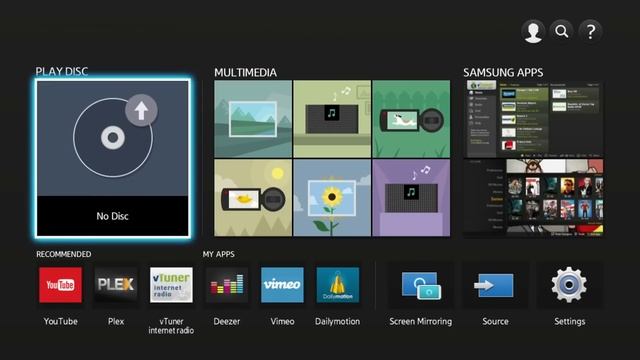Open the purple music player tile
Viewport: 640px width, 360px height.
coord(411,198)
